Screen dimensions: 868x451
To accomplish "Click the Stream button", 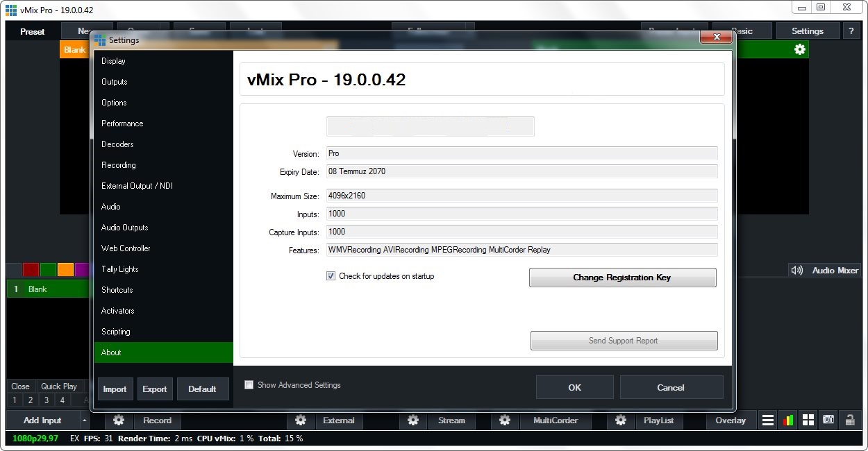I will click(451, 420).
